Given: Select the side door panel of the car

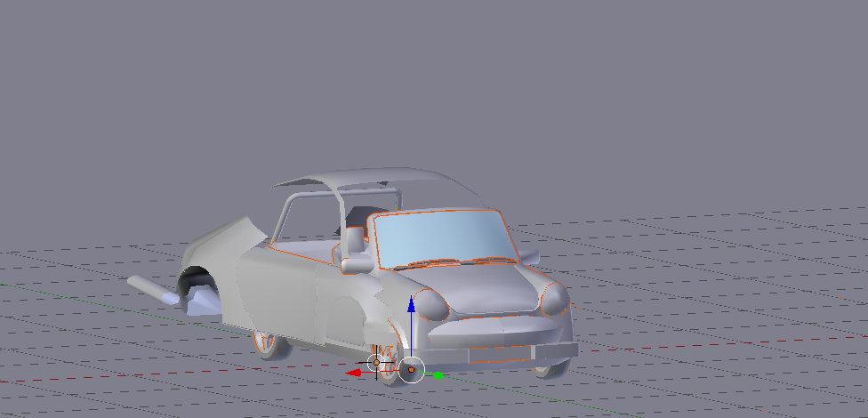Looking at the screenshot, I should coord(277,293).
